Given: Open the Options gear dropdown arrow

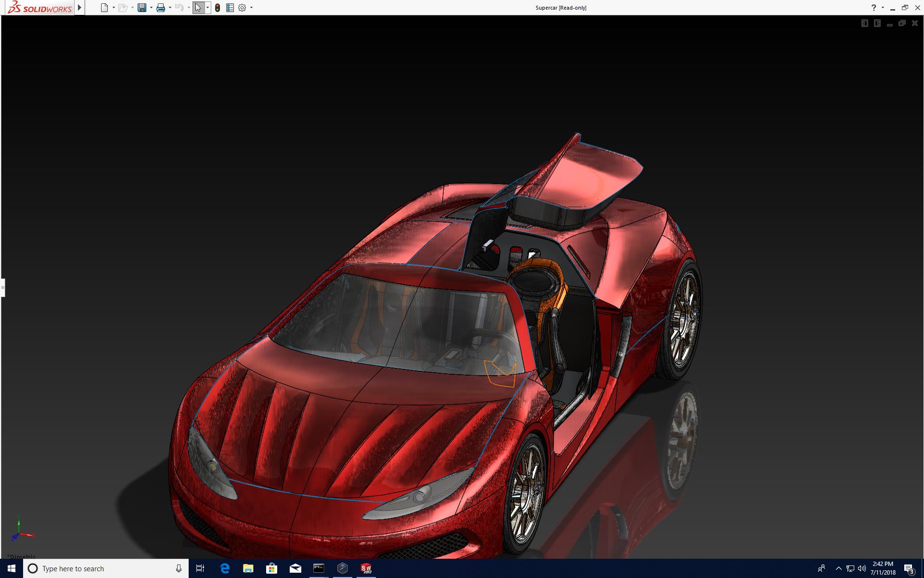Looking at the screenshot, I should 251,8.
